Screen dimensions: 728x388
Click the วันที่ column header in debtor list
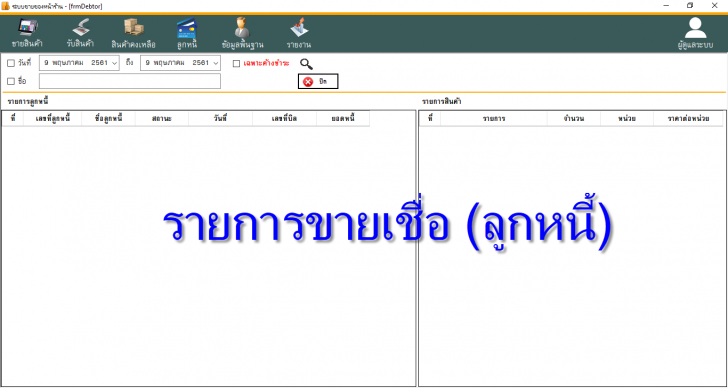tap(221, 118)
